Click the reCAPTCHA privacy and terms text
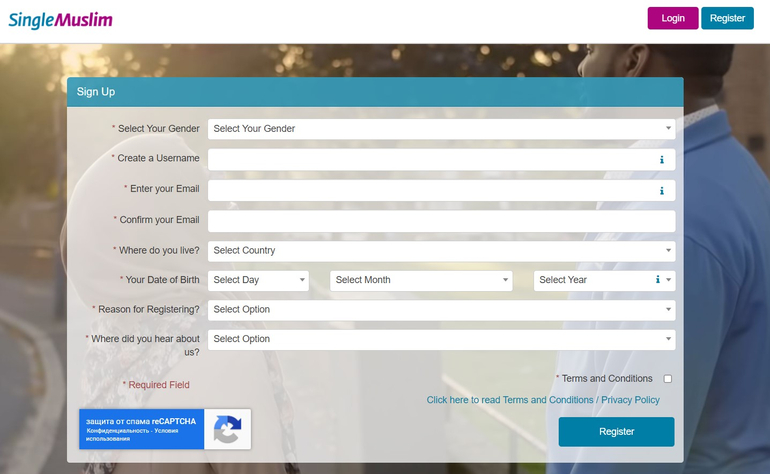The image size is (770, 474). pyautogui.click(x=132, y=435)
